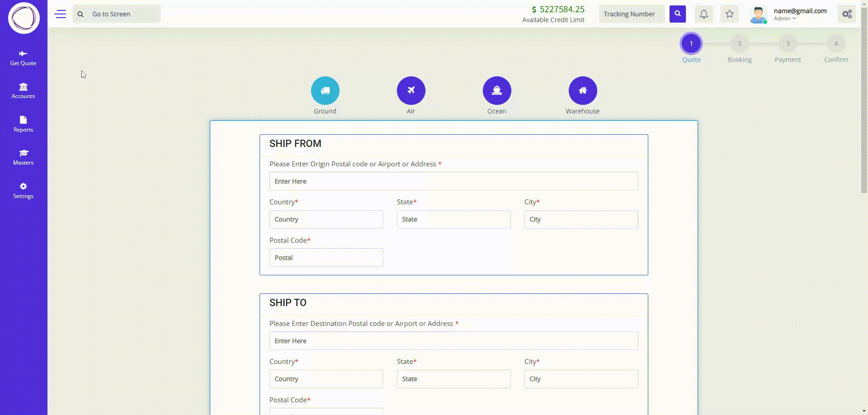Select the Warehouse mode icon

click(582, 90)
